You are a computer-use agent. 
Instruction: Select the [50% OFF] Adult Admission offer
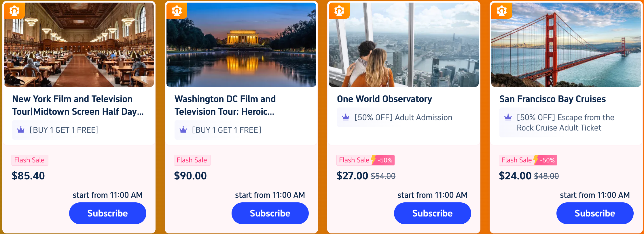[x=403, y=117]
